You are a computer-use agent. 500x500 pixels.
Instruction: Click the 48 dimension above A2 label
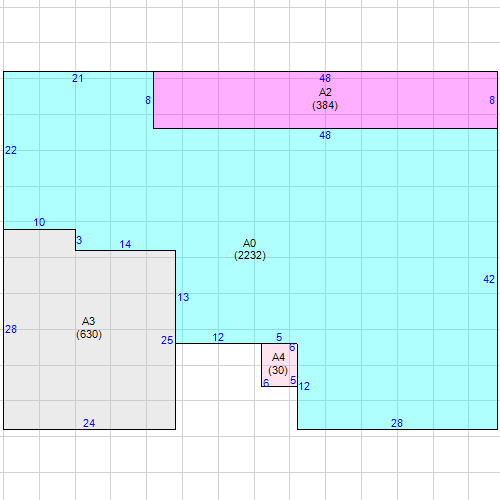(325, 78)
